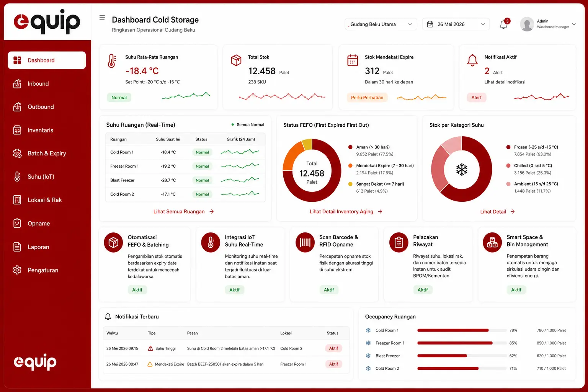The image size is (588, 392).
Task: Click the Perlu Perhatian badge
Action: (x=367, y=98)
